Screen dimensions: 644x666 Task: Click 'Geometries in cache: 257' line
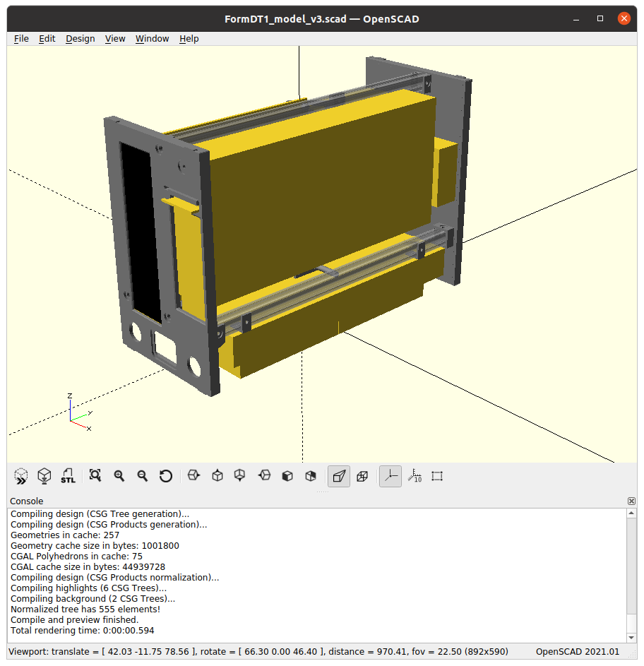click(65, 535)
